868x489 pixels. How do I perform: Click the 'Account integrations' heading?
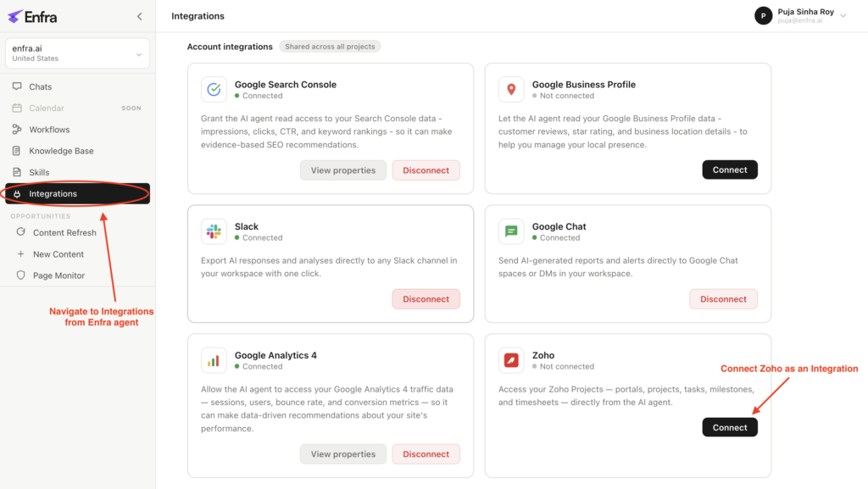coord(230,47)
